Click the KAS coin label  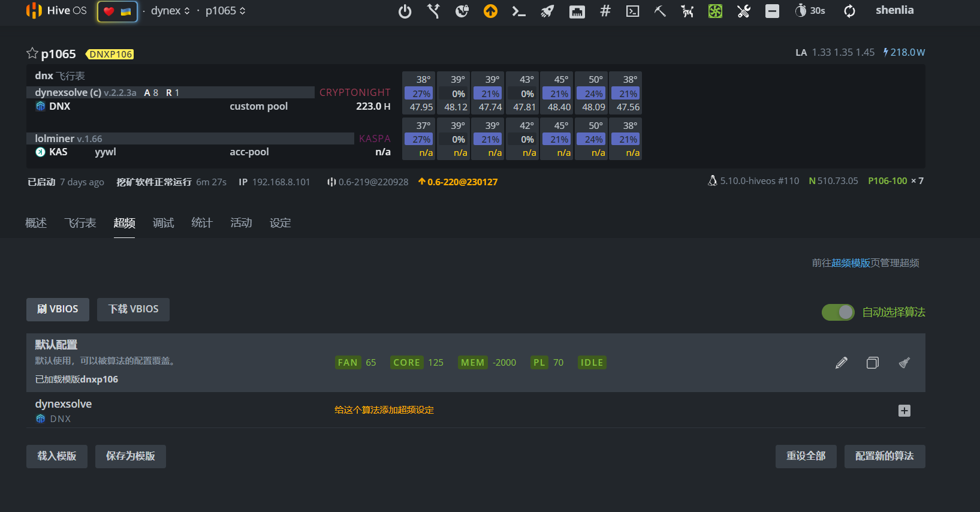coord(58,152)
